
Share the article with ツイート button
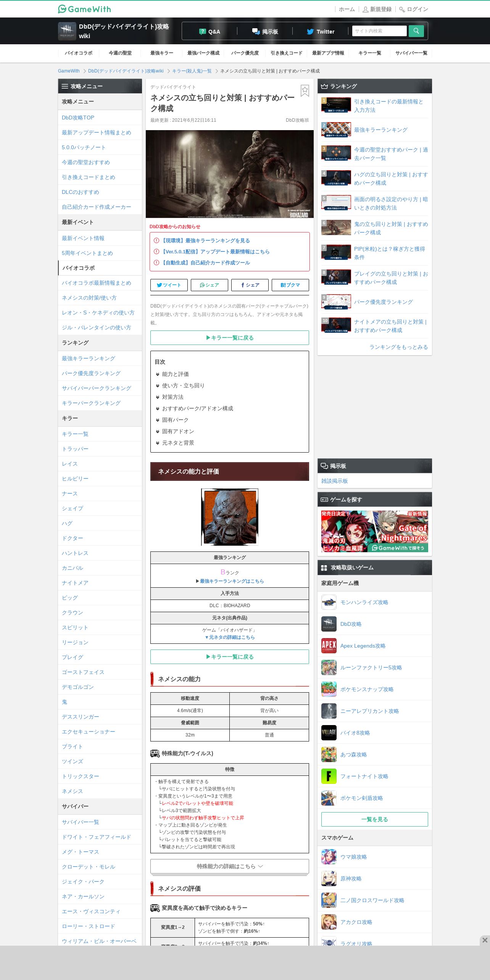[169, 285]
